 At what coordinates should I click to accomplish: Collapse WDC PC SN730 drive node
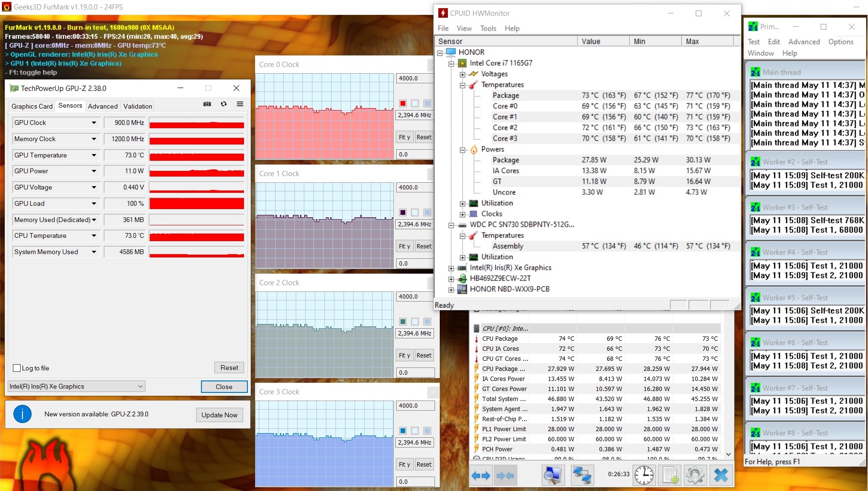451,225
